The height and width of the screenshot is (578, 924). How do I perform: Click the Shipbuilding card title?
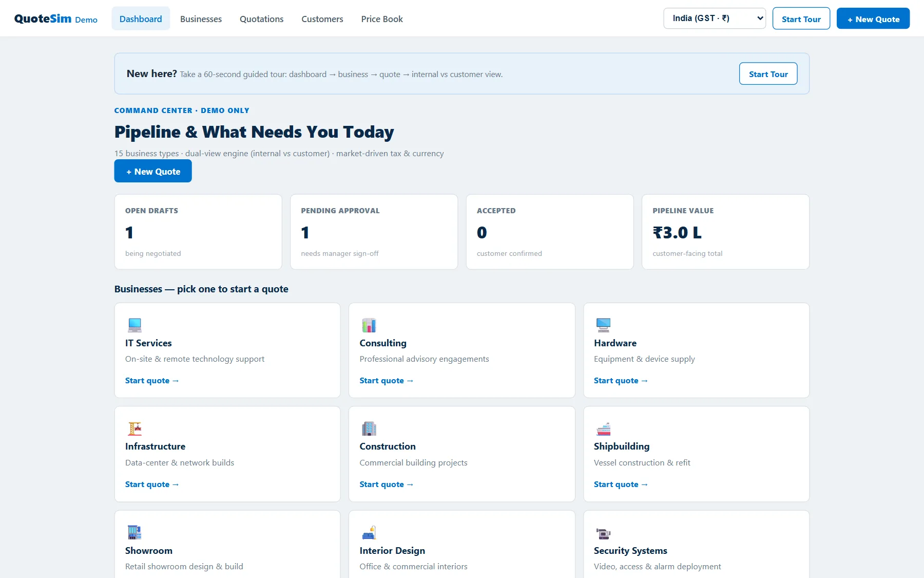point(622,446)
